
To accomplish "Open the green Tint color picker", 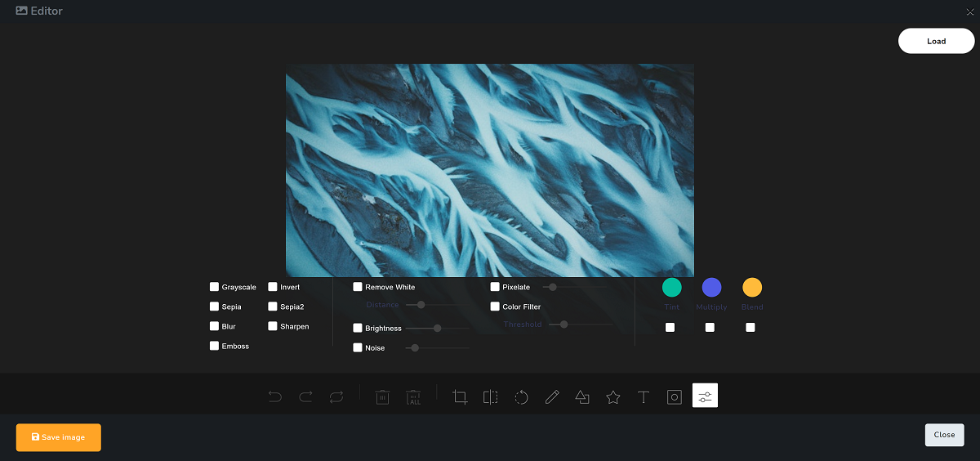I will tap(671, 287).
